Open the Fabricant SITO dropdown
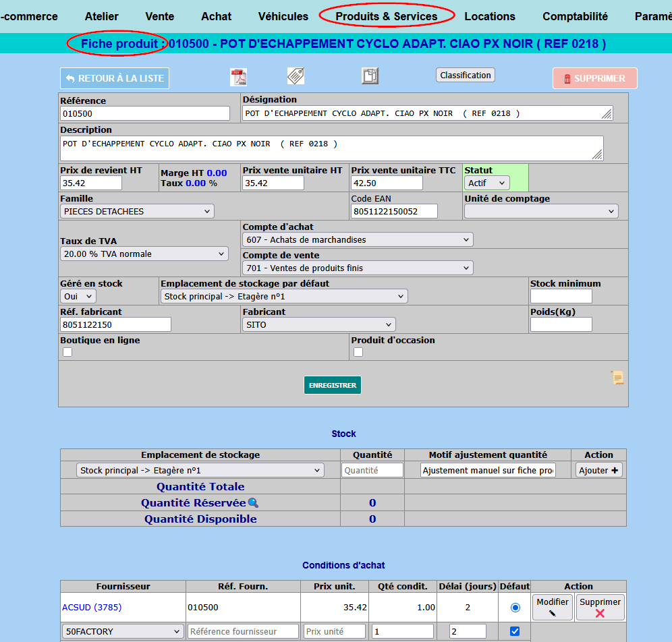 (x=318, y=325)
